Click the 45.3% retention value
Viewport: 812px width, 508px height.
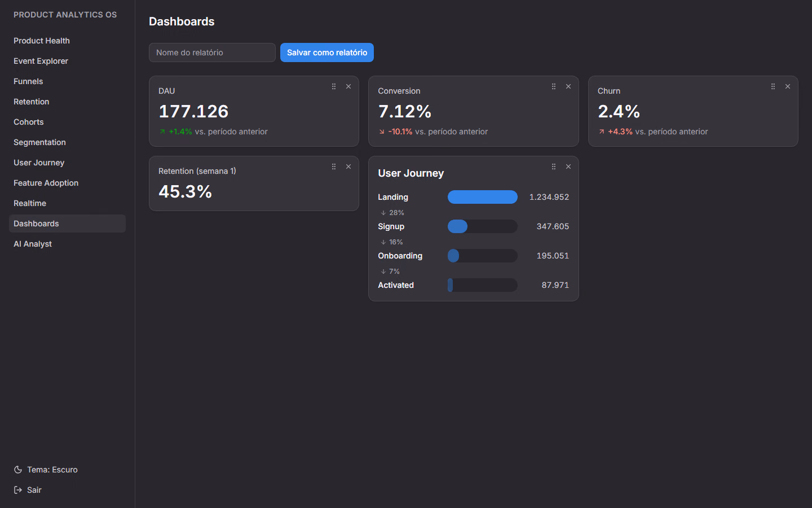(186, 191)
